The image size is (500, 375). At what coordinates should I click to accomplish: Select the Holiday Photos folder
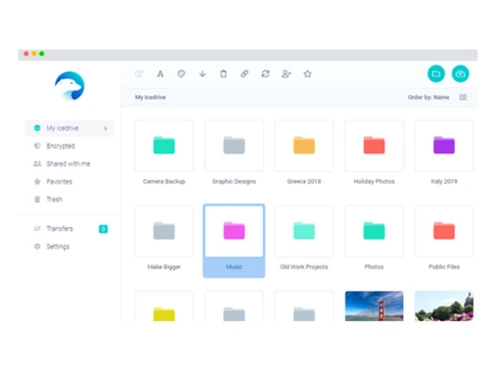click(x=374, y=146)
